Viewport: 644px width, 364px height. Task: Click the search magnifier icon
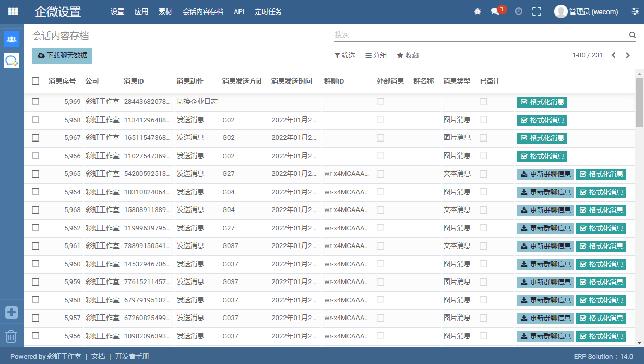[x=633, y=35]
